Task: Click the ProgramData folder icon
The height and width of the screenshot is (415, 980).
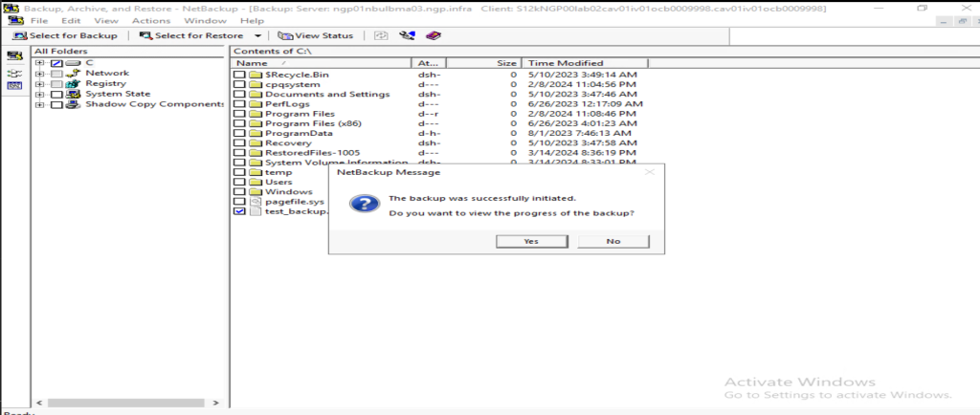Action: (x=255, y=134)
